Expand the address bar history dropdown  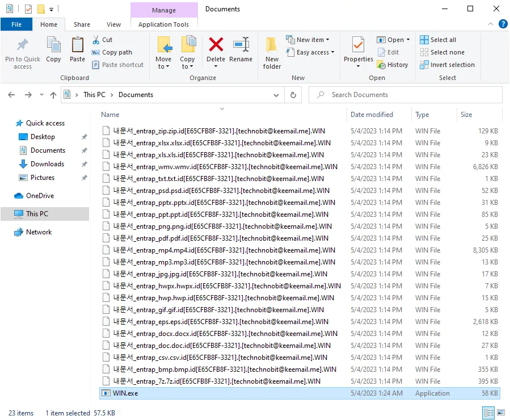click(277, 95)
